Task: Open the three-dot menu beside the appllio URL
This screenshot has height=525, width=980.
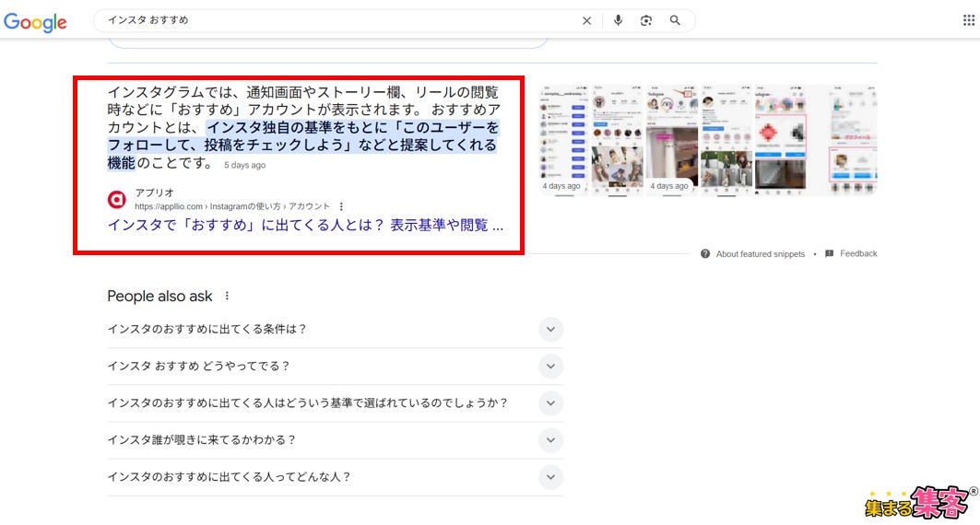Action: (x=341, y=206)
